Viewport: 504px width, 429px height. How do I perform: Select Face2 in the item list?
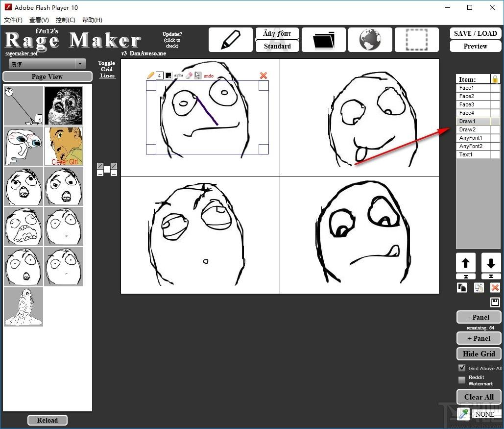(x=473, y=96)
